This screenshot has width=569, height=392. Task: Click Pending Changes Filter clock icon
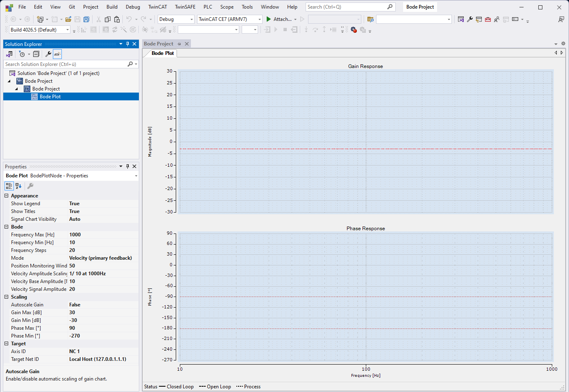[22, 54]
